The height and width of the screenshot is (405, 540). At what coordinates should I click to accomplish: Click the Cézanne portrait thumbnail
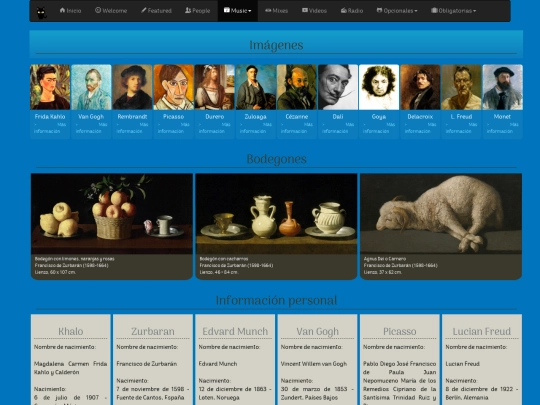coord(297,87)
